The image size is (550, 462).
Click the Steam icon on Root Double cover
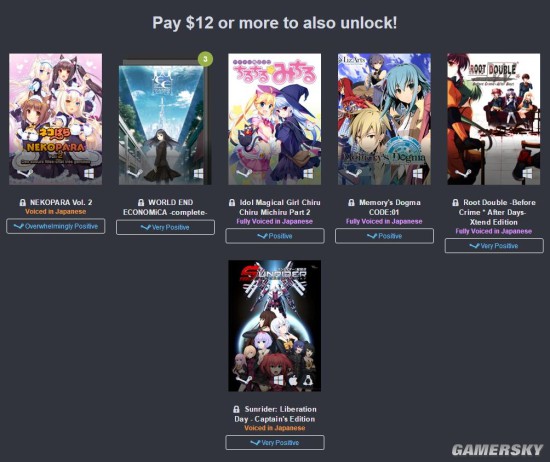(464, 174)
